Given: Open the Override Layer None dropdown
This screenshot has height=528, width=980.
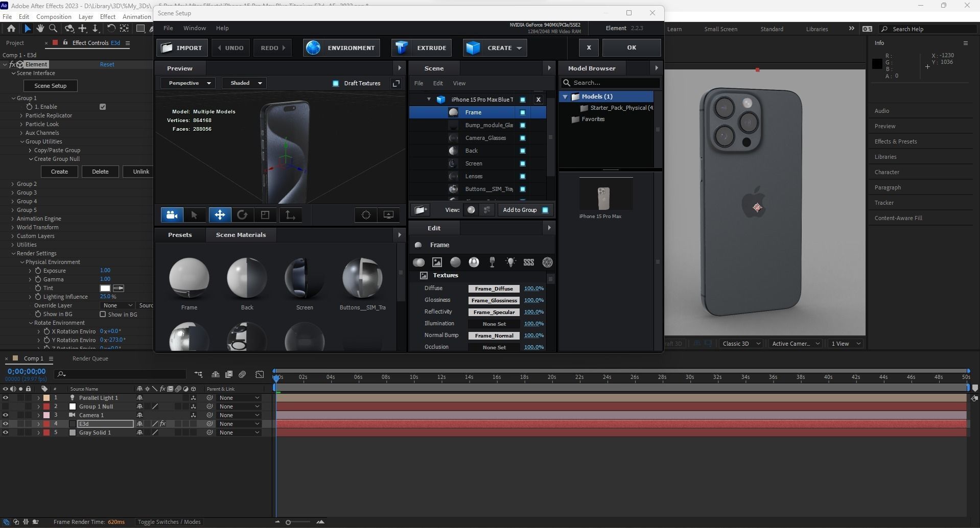Looking at the screenshot, I should (118, 305).
